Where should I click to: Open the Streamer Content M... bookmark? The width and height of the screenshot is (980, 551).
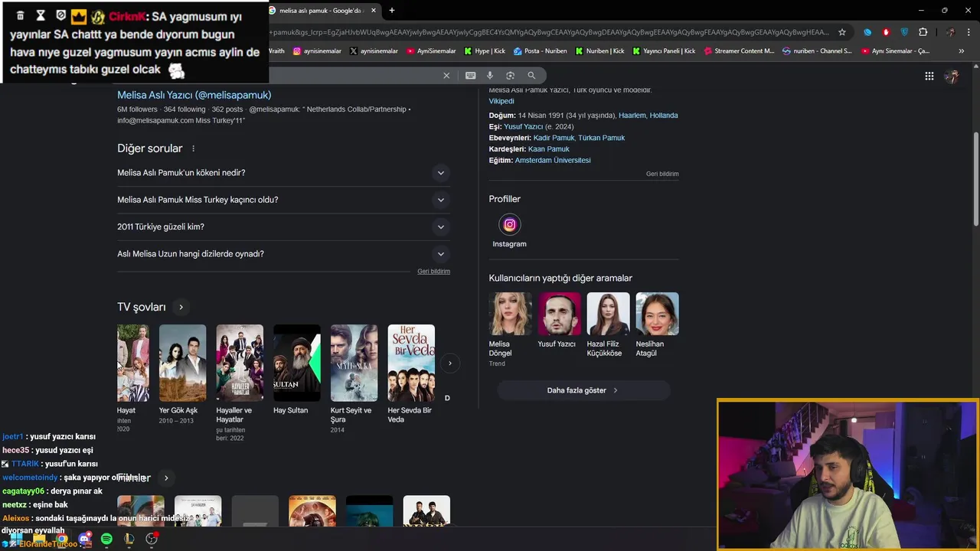739,51
